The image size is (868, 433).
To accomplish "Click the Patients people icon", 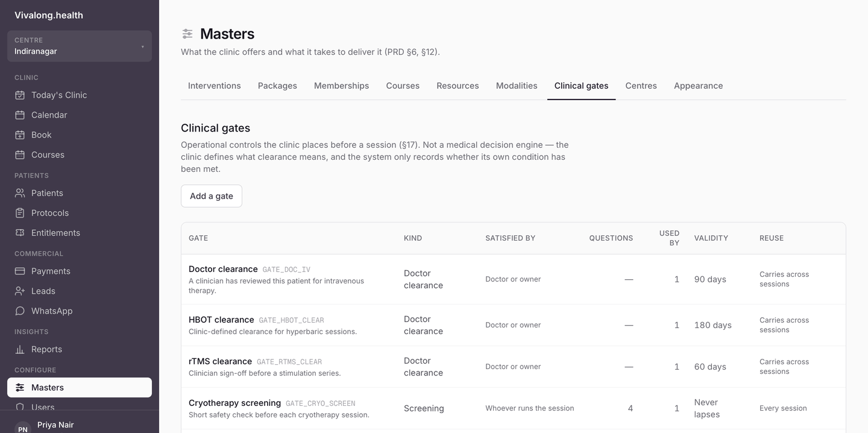I will 20,193.
